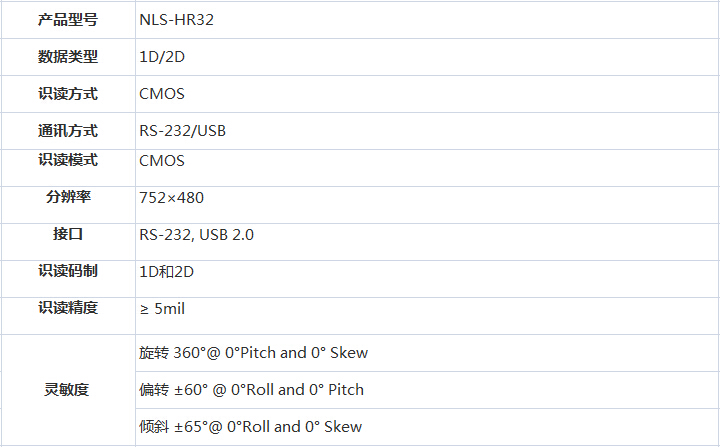Select the 752×480 resolution value
Viewport: 720px width, 447px height.
[x=172, y=198]
